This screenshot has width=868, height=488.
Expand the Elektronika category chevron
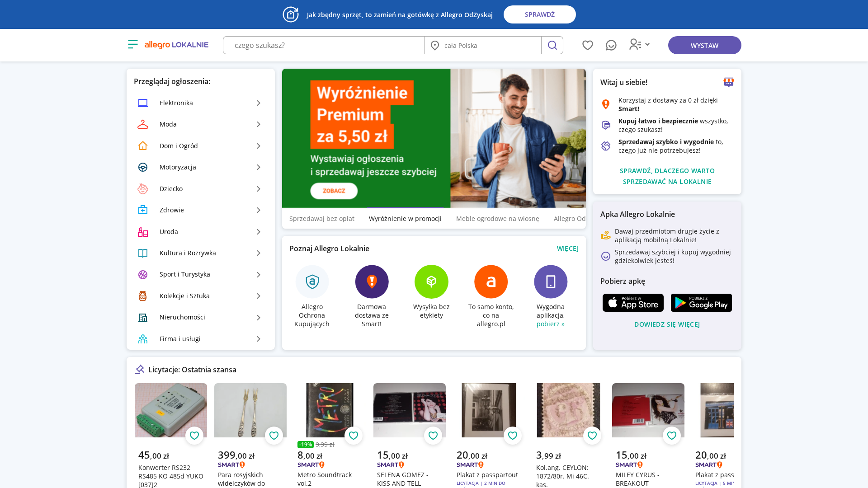pyautogui.click(x=259, y=103)
